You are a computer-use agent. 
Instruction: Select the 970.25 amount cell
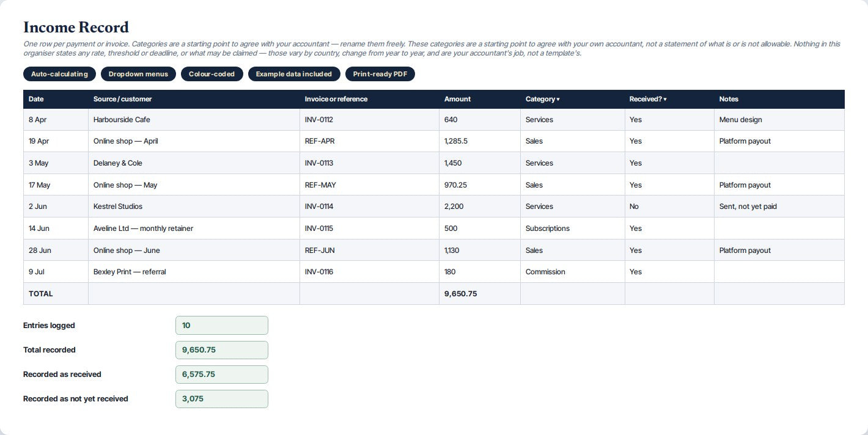pos(479,185)
